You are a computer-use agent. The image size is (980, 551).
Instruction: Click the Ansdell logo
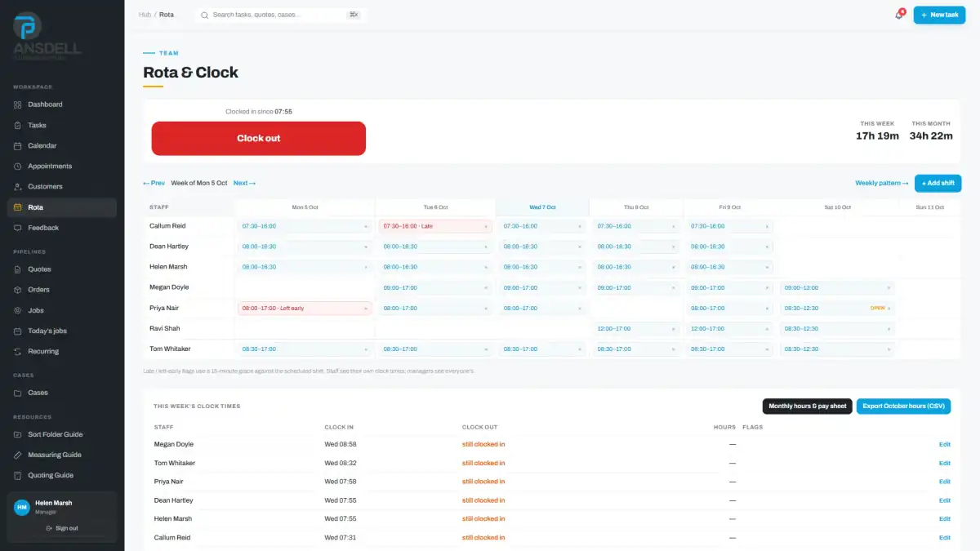(47, 34)
